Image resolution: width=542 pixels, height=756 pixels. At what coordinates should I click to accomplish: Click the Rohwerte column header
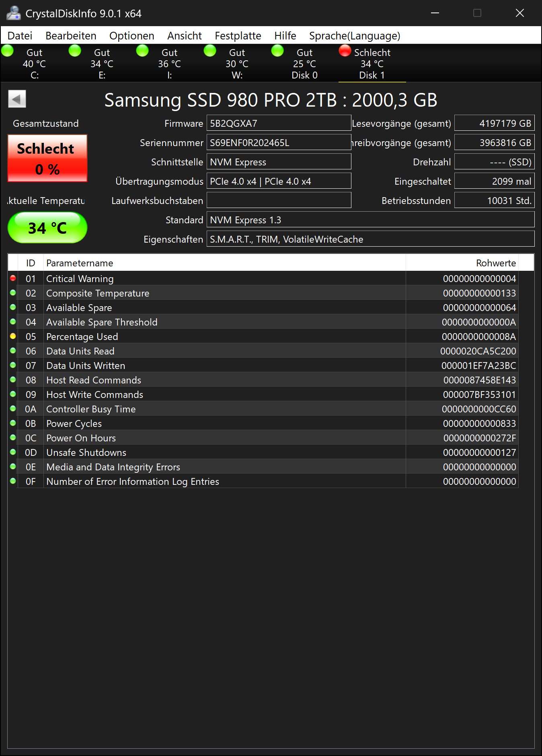pyautogui.click(x=462, y=263)
